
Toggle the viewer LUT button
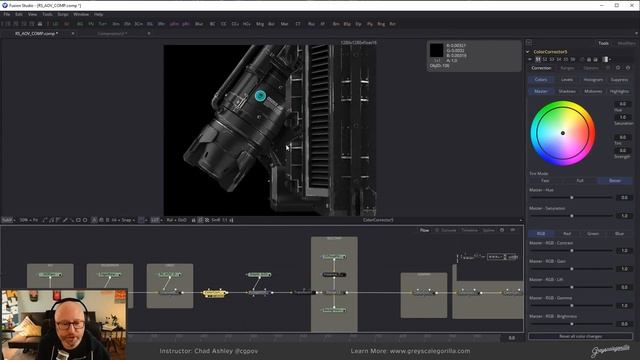coord(155,220)
